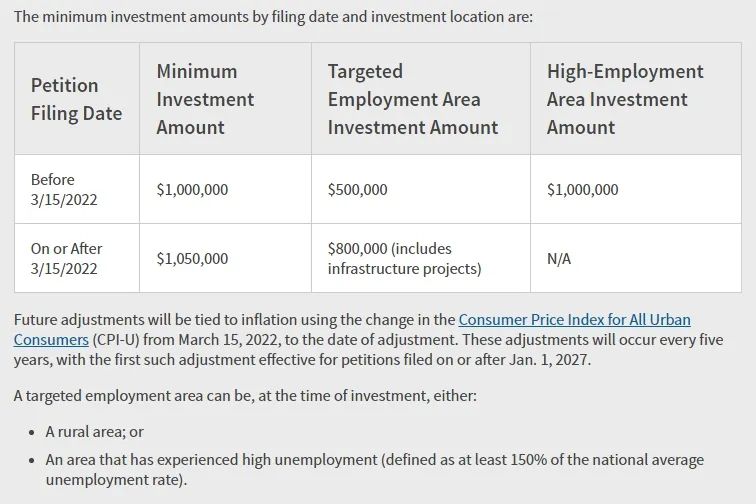The image size is (756, 504).
Task: Click the On or After 3/15/2022 cell
Action: (x=77, y=258)
